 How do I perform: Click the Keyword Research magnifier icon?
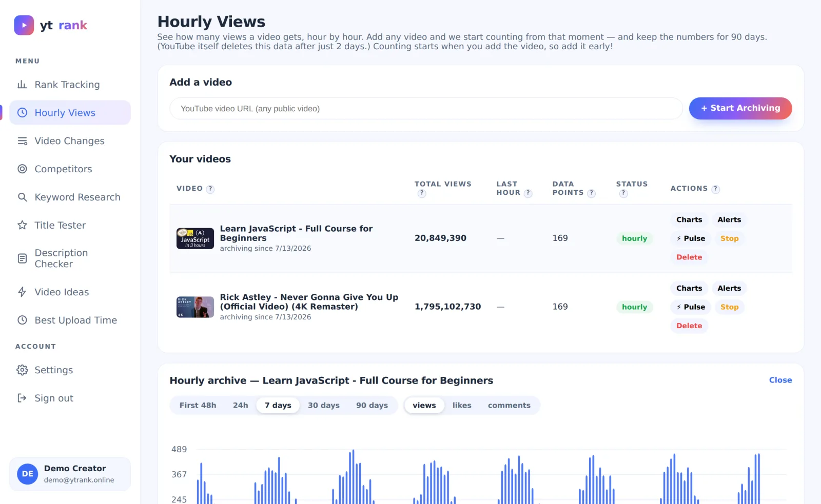pos(22,197)
